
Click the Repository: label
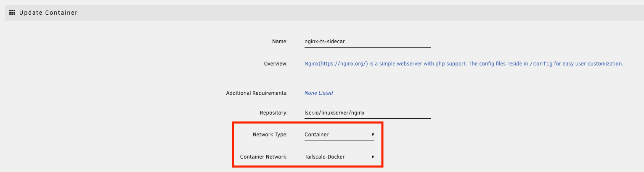coord(273,112)
